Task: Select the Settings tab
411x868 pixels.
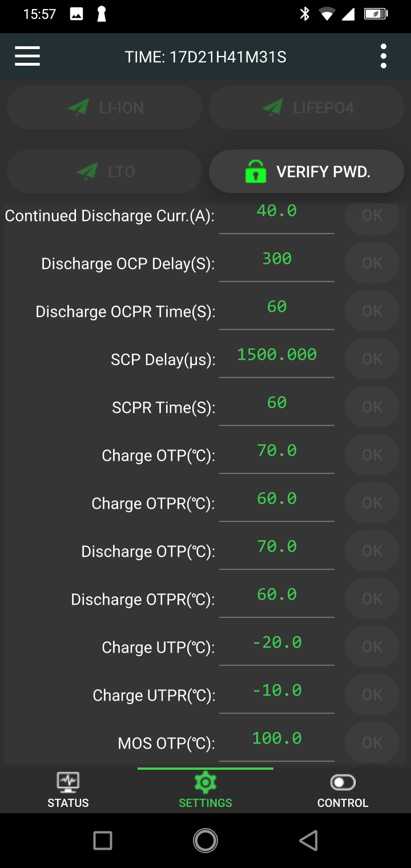Action: 205,790
